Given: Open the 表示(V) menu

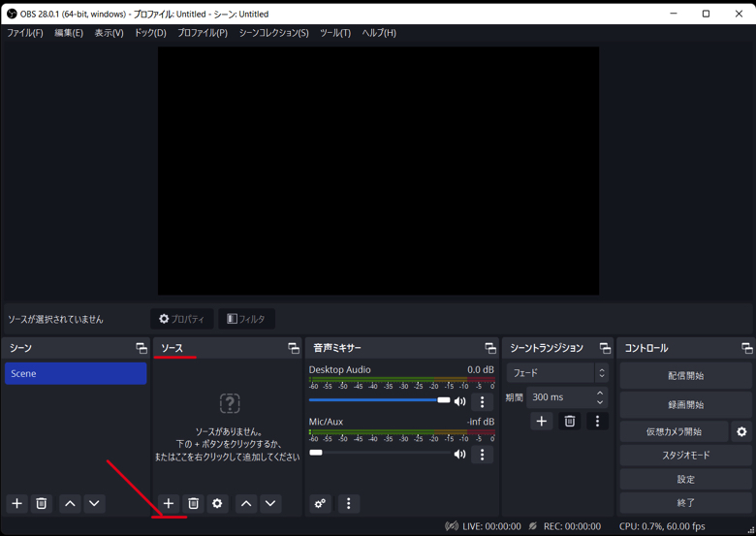Looking at the screenshot, I should (109, 33).
